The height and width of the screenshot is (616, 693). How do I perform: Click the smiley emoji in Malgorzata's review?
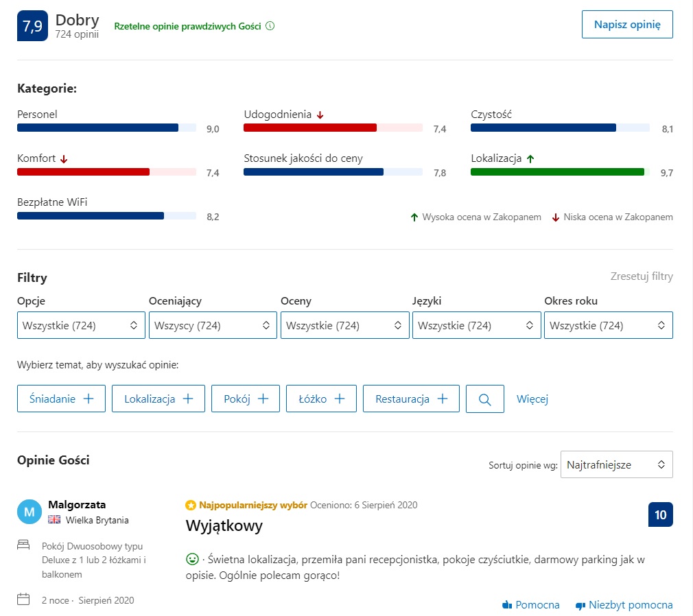(x=192, y=559)
